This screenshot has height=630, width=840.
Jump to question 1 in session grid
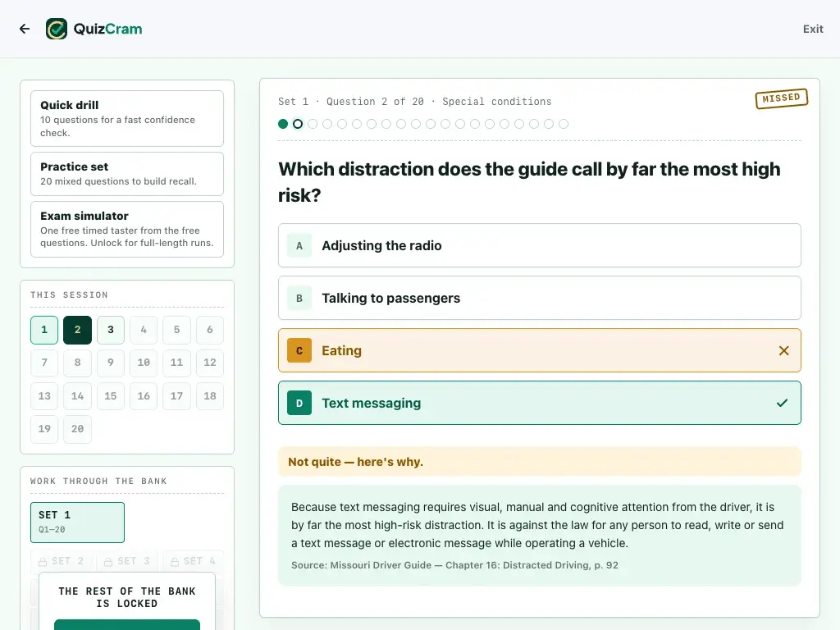point(44,330)
